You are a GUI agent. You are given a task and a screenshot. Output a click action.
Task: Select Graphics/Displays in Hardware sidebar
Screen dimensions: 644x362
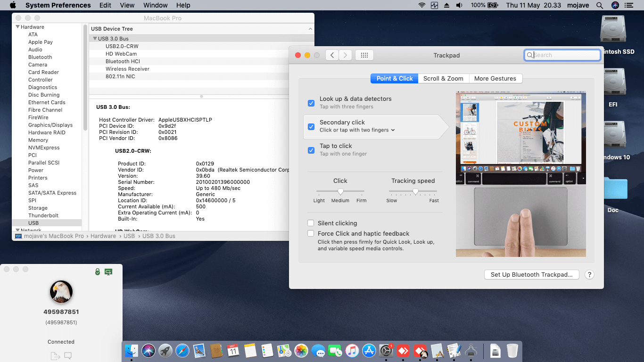(x=50, y=125)
